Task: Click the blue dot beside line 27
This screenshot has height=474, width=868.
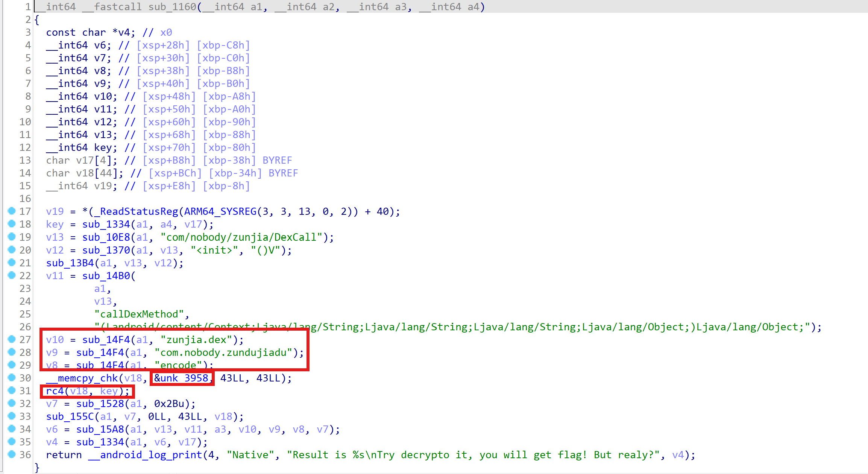Action: pyautogui.click(x=12, y=339)
